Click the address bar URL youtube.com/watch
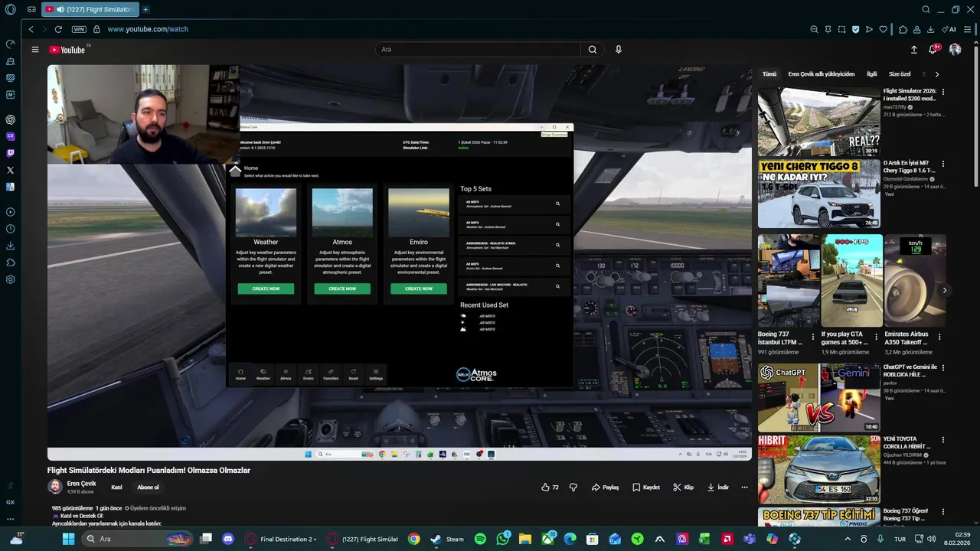This screenshot has height=551, width=980. coord(148,29)
